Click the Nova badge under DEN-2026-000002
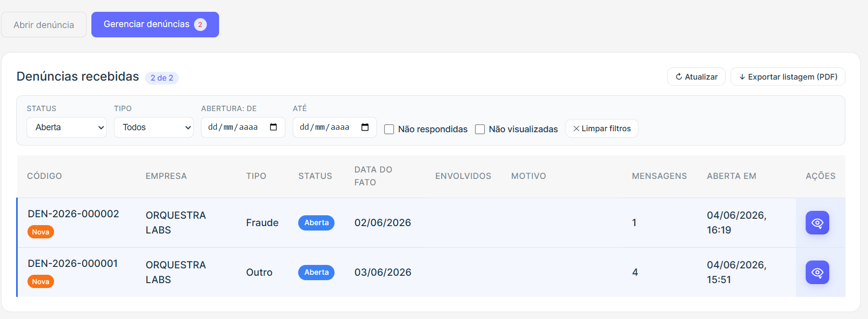Image resolution: width=868 pixels, height=319 pixels. coord(41,232)
